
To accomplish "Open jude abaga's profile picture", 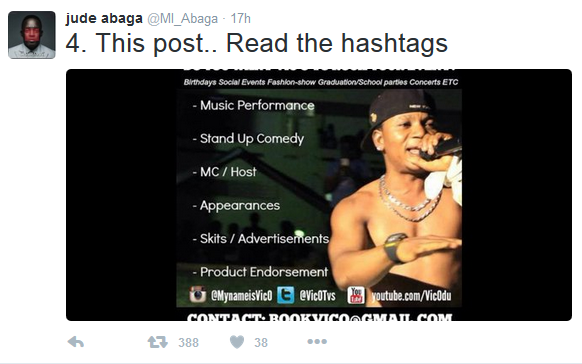I will (32, 35).
